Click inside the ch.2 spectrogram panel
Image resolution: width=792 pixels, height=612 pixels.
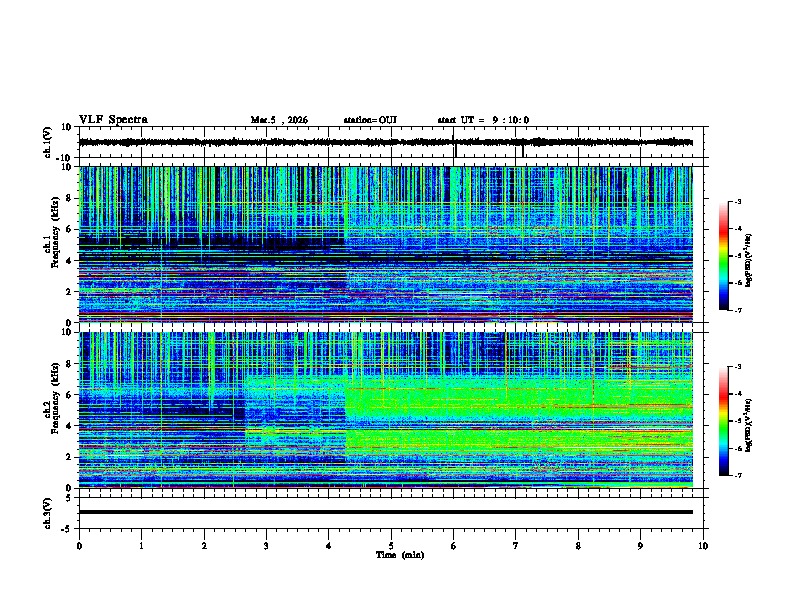385,410
